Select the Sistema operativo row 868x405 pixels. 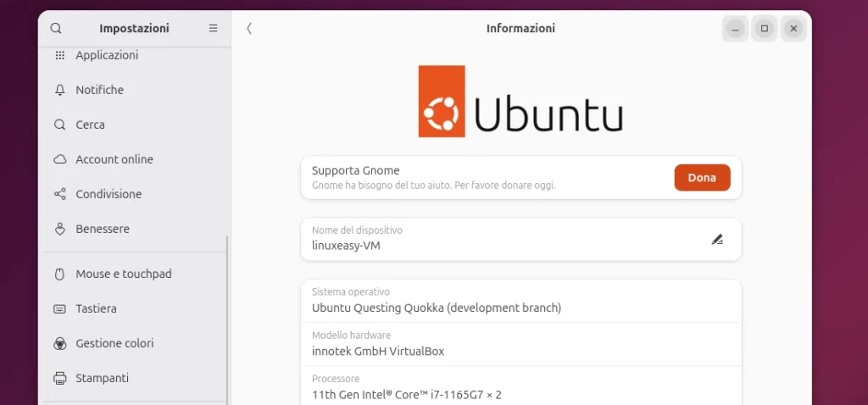point(520,301)
